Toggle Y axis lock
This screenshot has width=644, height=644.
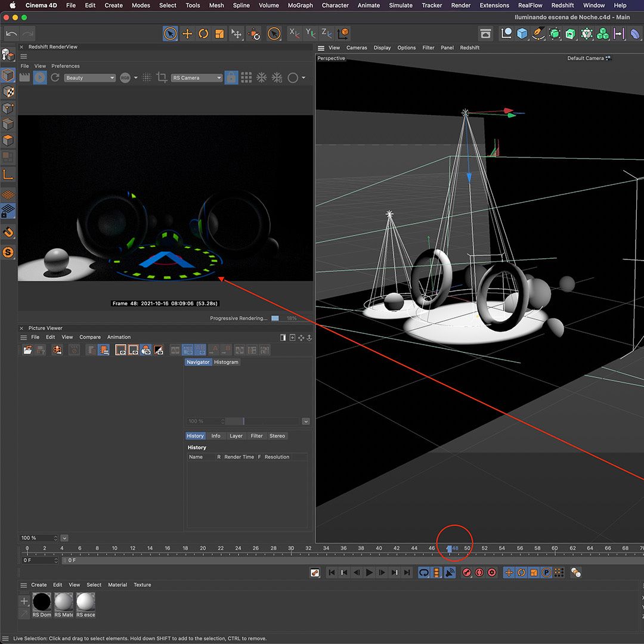click(x=311, y=33)
